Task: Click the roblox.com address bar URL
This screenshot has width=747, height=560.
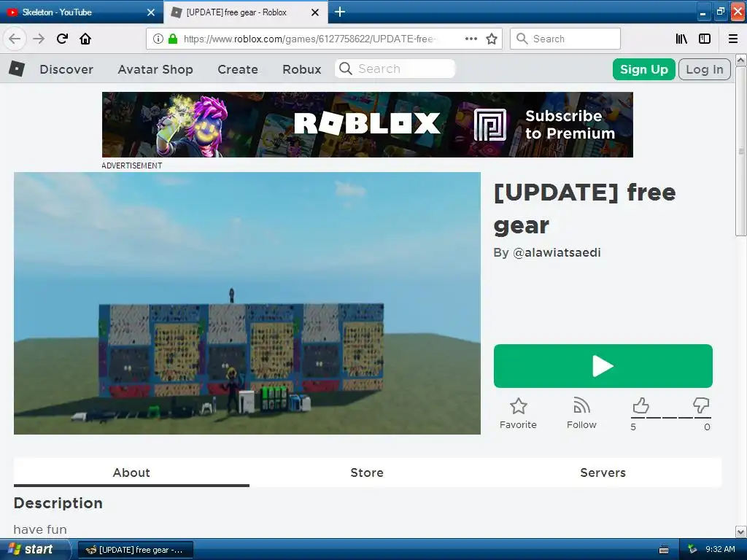Action: tap(309, 39)
